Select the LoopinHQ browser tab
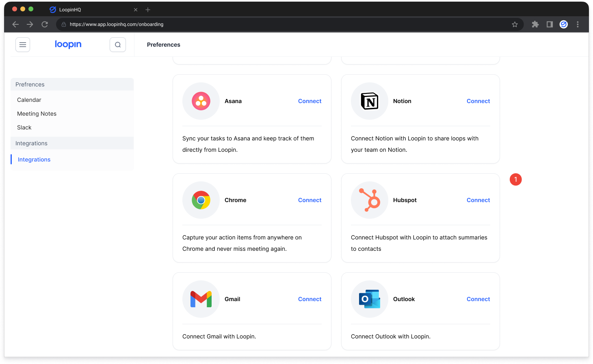This screenshot has width=593, height=364. (93, 10)
